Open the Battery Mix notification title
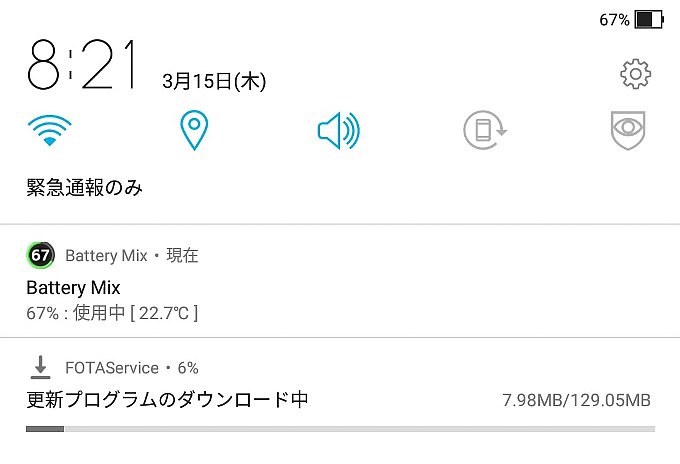This screenshot has height=464, width=680. click(73, 288)
